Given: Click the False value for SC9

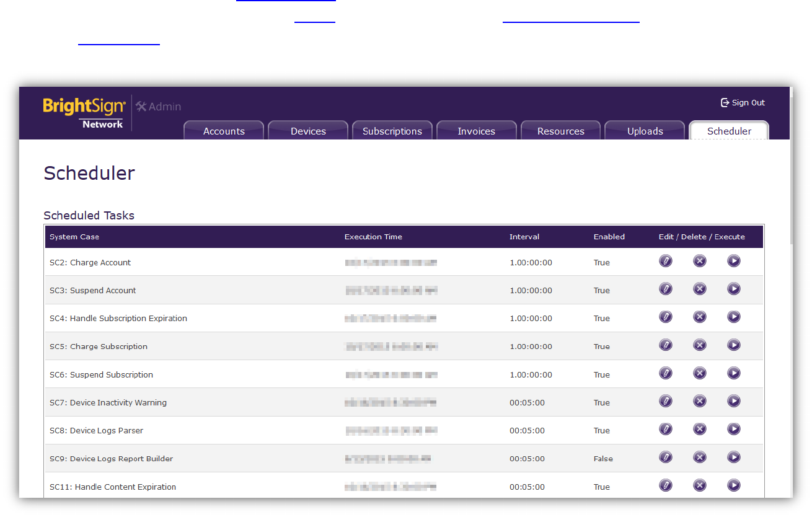Looking at the screenshot, I should pos(603,459).
